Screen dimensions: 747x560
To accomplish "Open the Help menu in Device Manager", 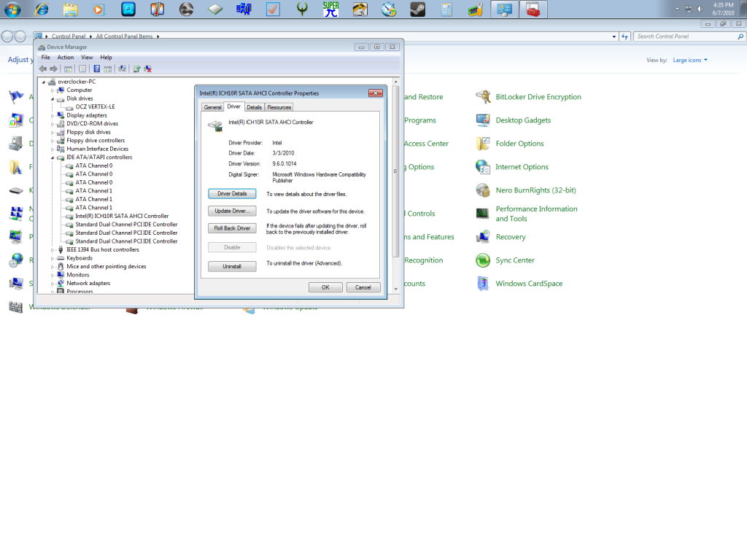I will pyautogui.click(x=107, y=57).
